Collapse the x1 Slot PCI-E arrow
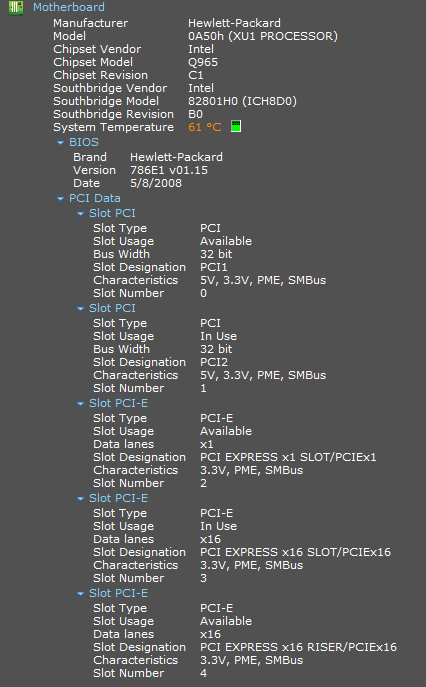426x687 pixels. pos(80,404)
